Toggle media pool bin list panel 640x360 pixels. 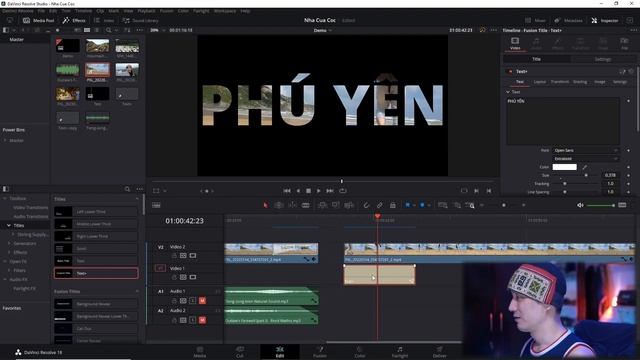(6, 30)
